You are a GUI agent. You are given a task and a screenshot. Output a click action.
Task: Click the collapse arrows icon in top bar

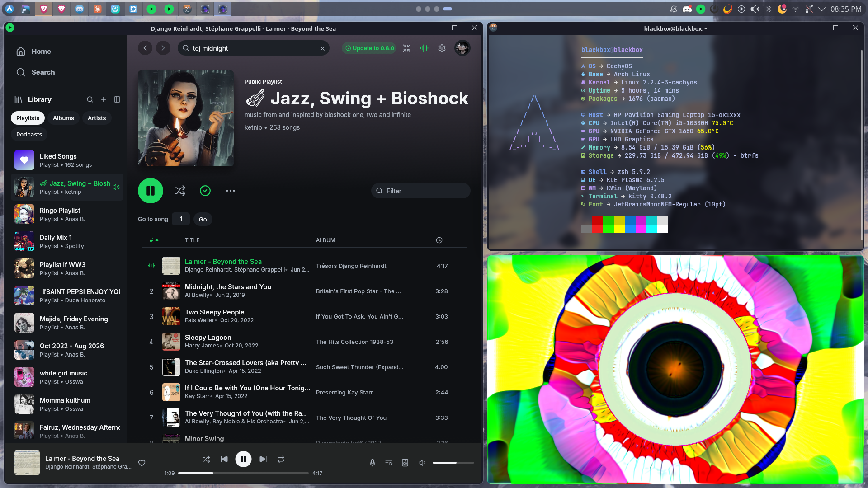(x=407, y=48)
